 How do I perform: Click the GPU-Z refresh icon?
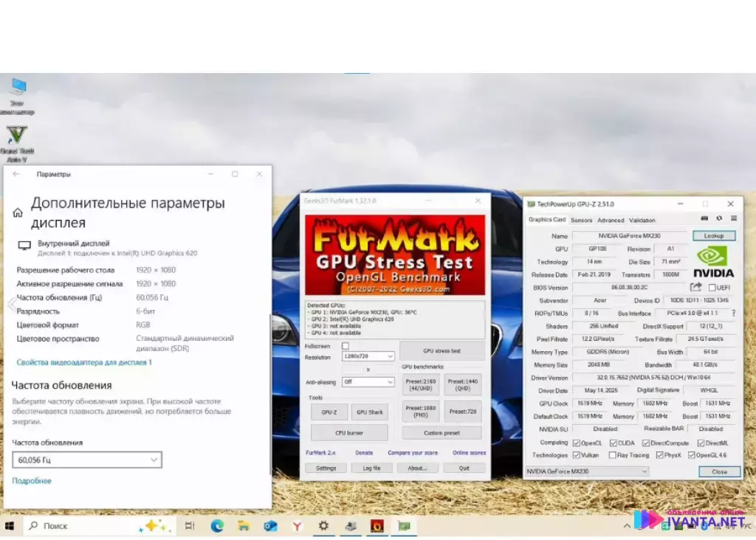click(x=719, y=218)
